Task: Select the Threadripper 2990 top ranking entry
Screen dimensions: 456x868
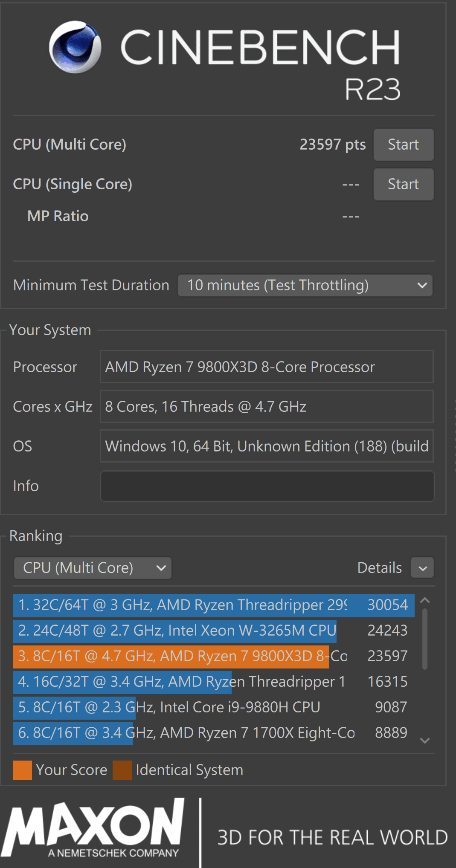Action: pyautogui.click(x=192, y=605)
